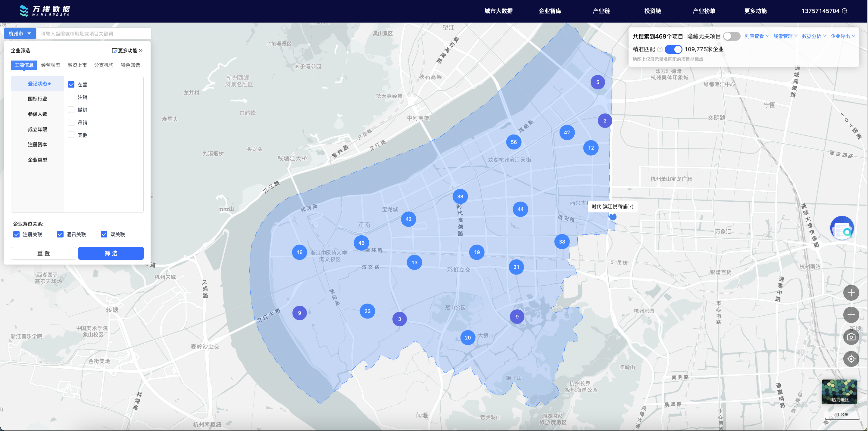This screenshot has width=868, height=431.
Task: Open 产业链 in the top navigation
Action: [601, 11]
